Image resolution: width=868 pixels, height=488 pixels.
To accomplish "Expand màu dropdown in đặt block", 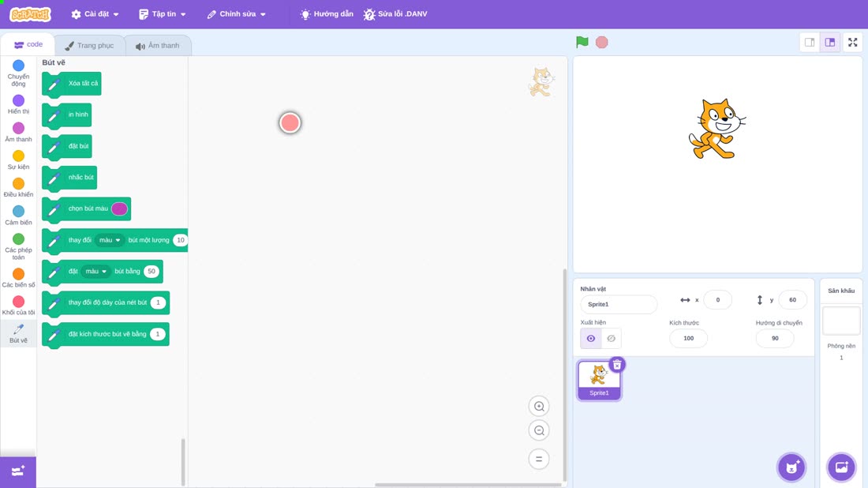I will tap(95, 272).
